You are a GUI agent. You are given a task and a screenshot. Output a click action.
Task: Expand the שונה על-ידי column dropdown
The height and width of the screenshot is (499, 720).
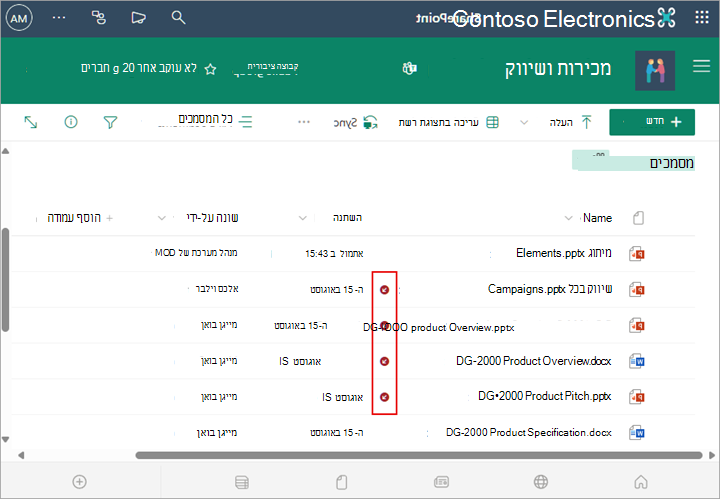162,218
